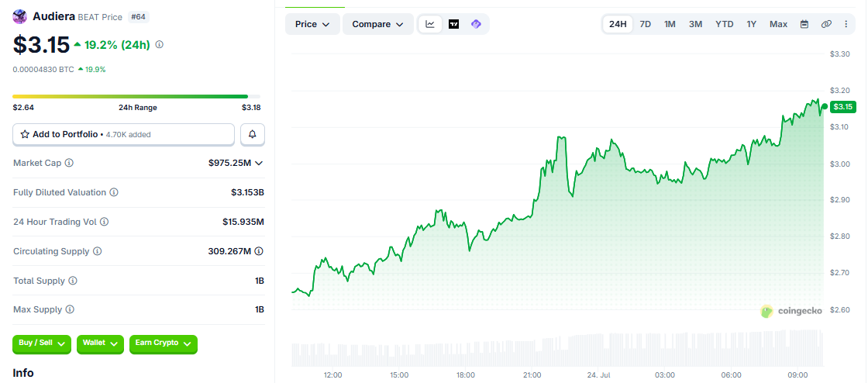
Task: Select the 3M time range tab
Action: (696, 24)
